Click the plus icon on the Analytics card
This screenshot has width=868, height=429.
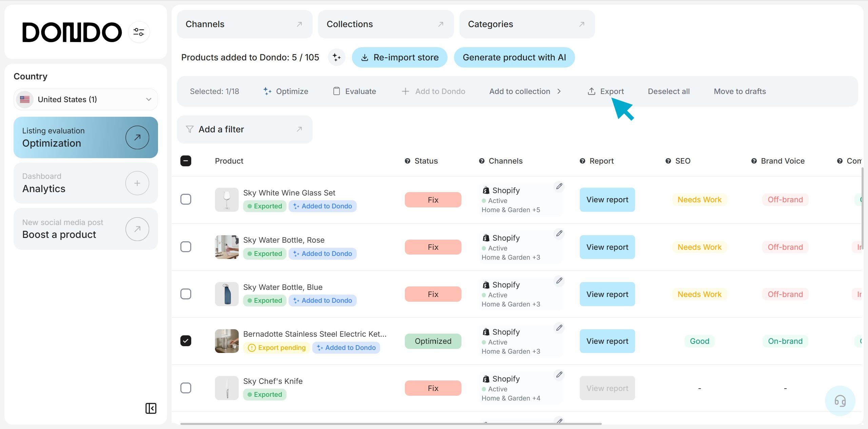(x=137, y=183)
